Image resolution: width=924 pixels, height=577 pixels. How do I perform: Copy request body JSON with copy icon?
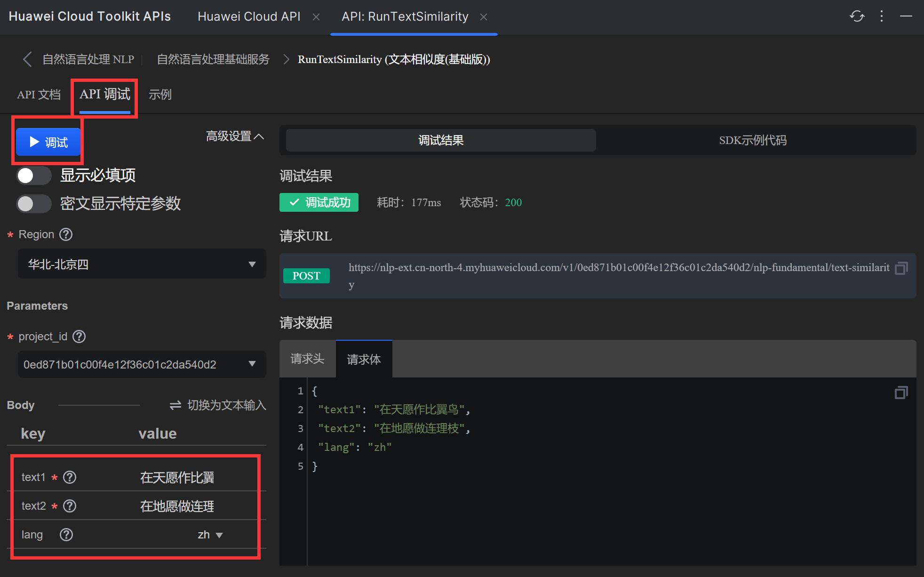(901, 393)
